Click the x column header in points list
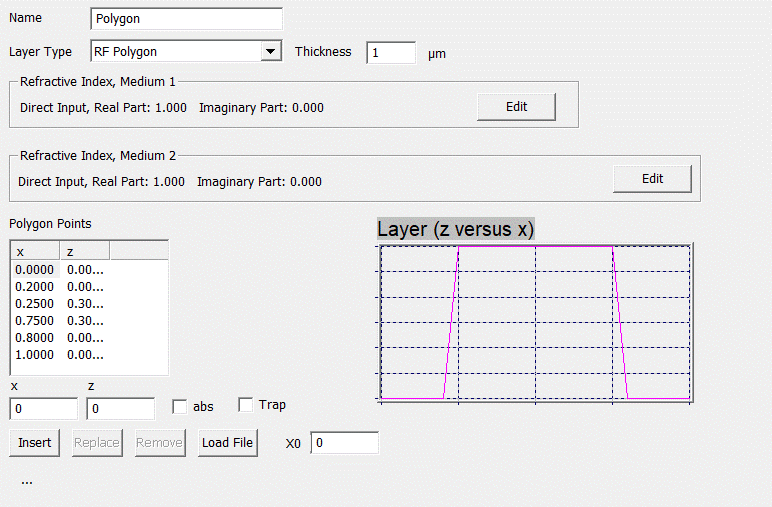 pyautogui.click(x=35, y=251)
